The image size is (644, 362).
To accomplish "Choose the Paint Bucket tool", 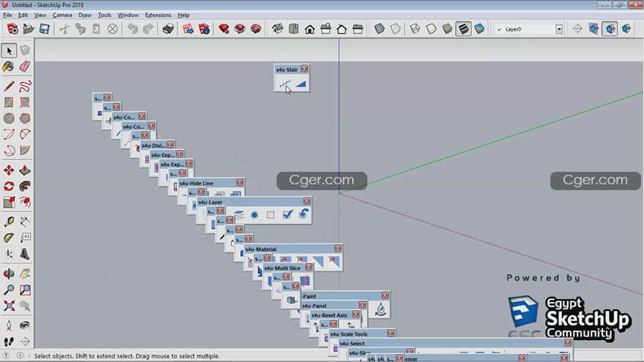I will pyautogui.click(x=9, y=67).
